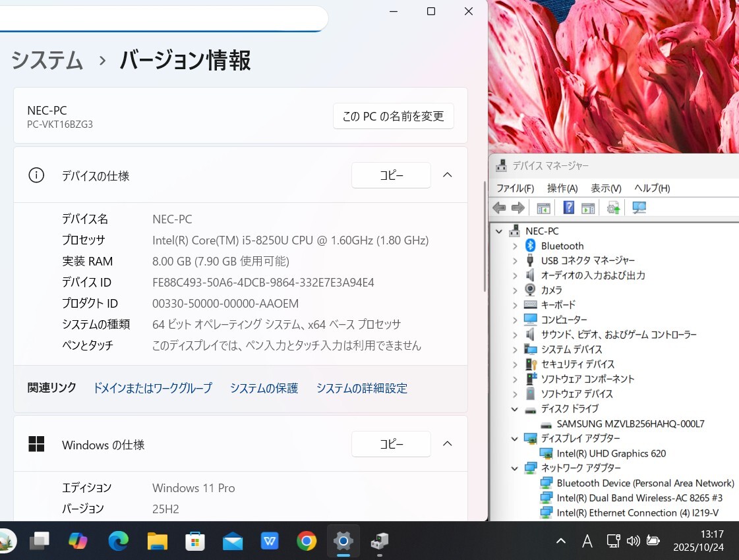Open Settings from the taskbar
Screen dimensions: 739x560
coord(343,541)
